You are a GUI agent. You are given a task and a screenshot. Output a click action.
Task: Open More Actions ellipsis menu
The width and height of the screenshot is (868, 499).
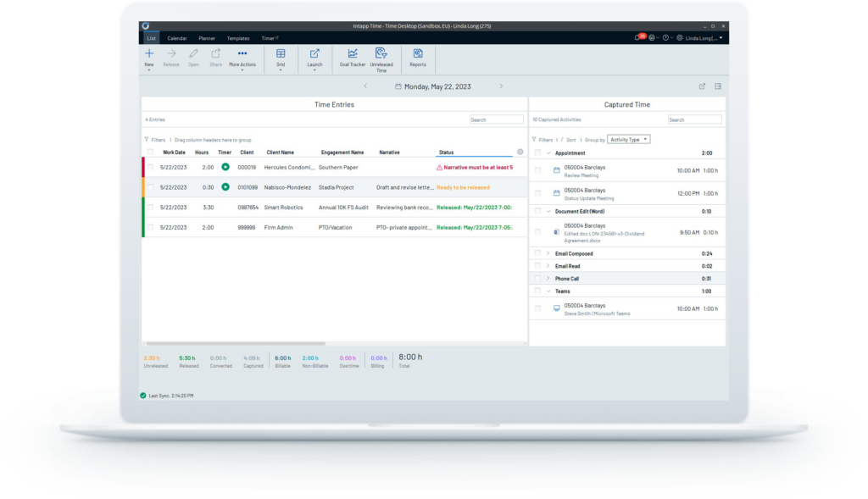(242, 53)
